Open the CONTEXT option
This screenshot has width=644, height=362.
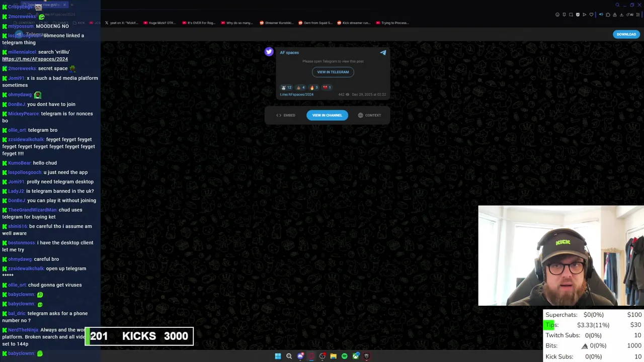coord(370,115)
